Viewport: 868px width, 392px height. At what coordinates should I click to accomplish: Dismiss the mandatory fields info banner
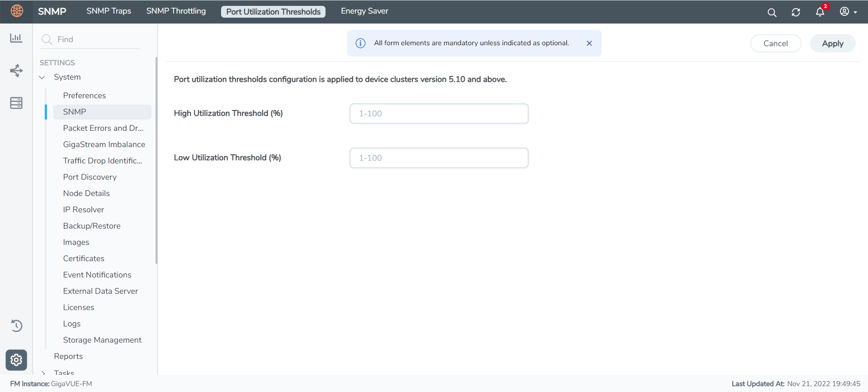pyautogui.click(x=589, y=43)
